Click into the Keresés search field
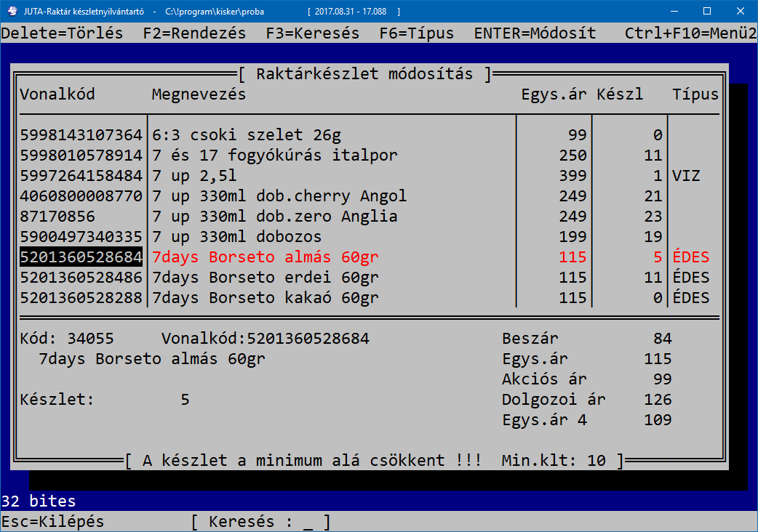758x532 pixels. [308, 522]
